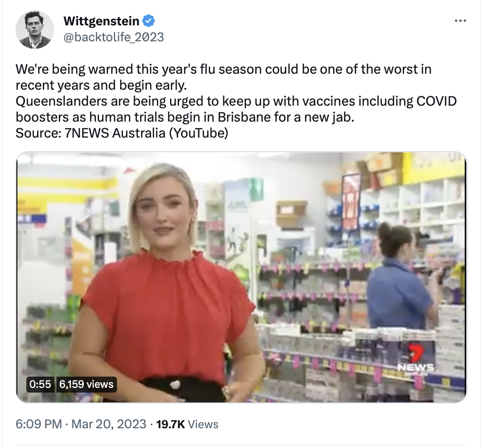The image size is (484, 448).
Task: Click the 0:55 video duration badge
Action: [x=40, y=385]
